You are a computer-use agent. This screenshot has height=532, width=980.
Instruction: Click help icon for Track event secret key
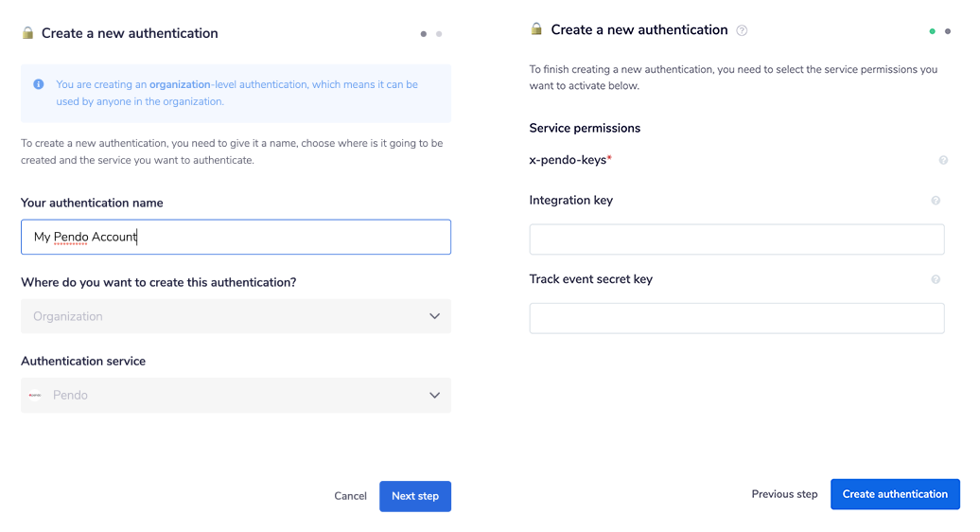click(x=936, y=279)
